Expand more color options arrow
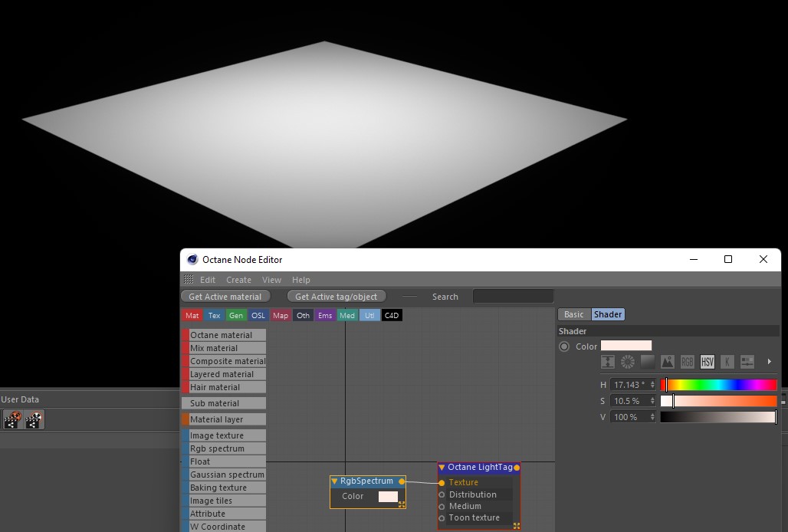The height and width of the screenshot is (532, 788). coord(769,362)
